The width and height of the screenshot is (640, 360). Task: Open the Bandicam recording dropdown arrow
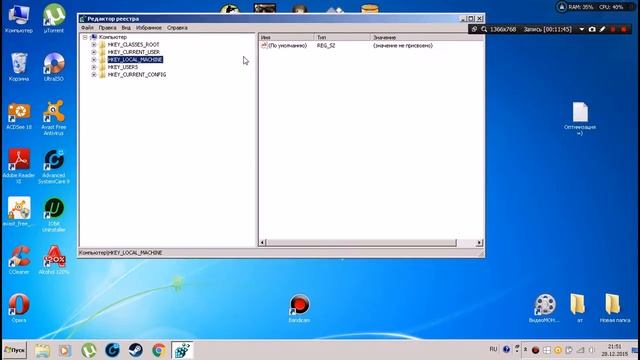[582, 29]
